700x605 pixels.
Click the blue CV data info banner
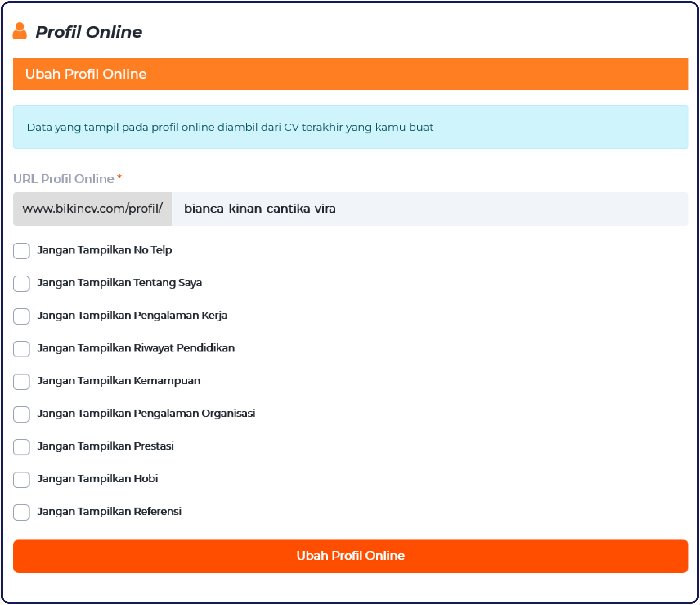point(350,127)
